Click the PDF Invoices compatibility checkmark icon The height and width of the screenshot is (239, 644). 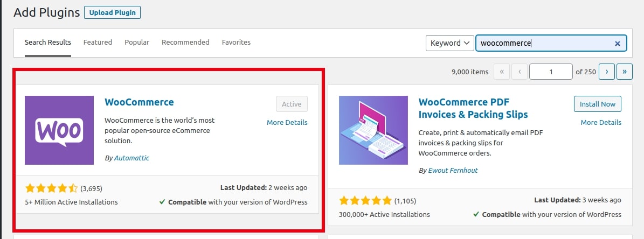click(476, 214)
